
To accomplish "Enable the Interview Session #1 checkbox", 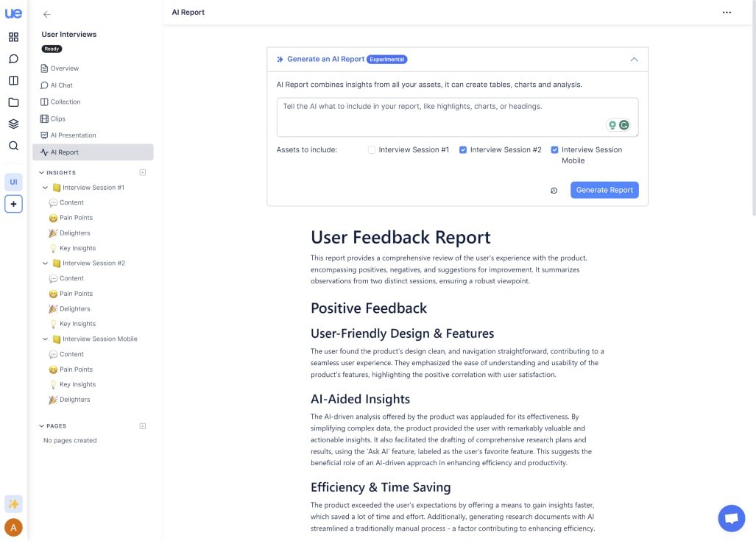I will tap(372, 150).
